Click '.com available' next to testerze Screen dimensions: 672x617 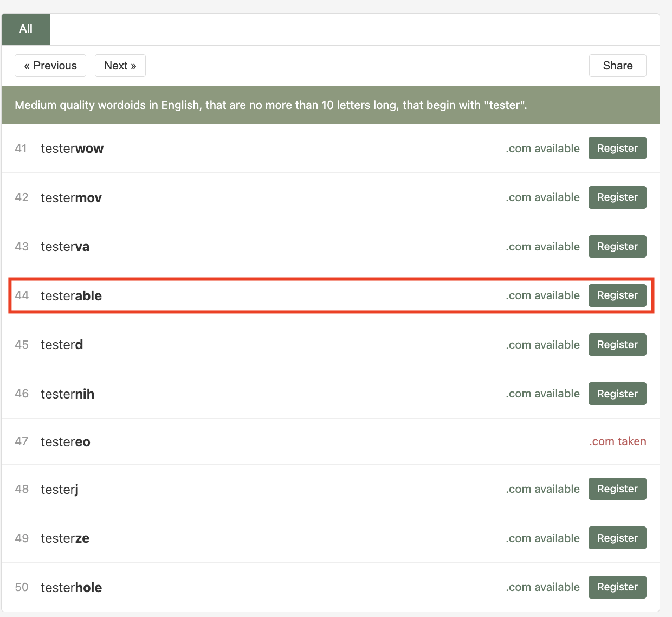click(x=542, y=538)
